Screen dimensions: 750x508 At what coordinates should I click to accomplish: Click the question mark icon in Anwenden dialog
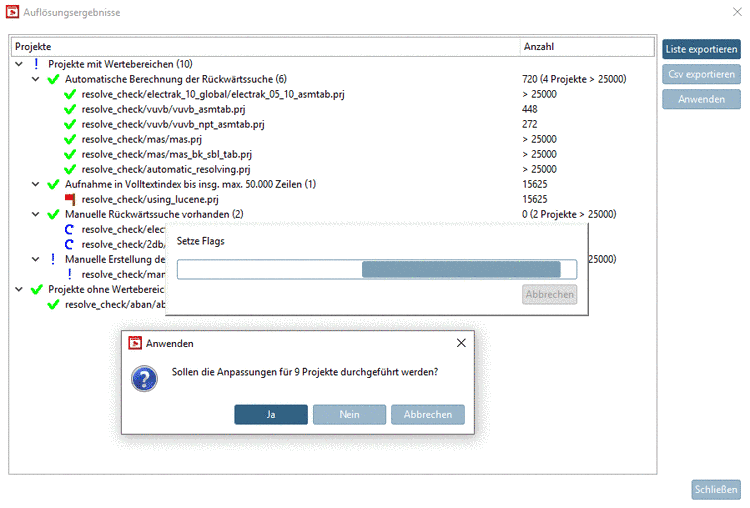pyautogui.click(x=144, y=379)
